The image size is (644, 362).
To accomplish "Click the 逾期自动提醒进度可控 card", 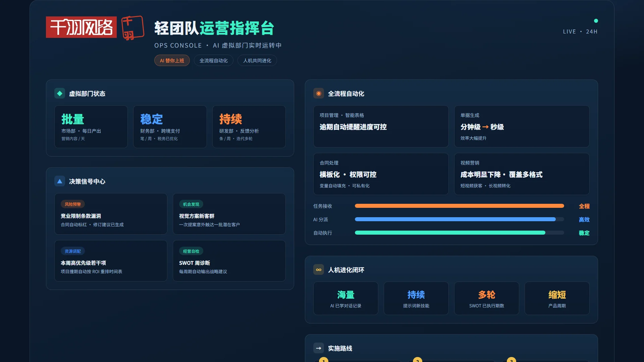I will point(381,126).
